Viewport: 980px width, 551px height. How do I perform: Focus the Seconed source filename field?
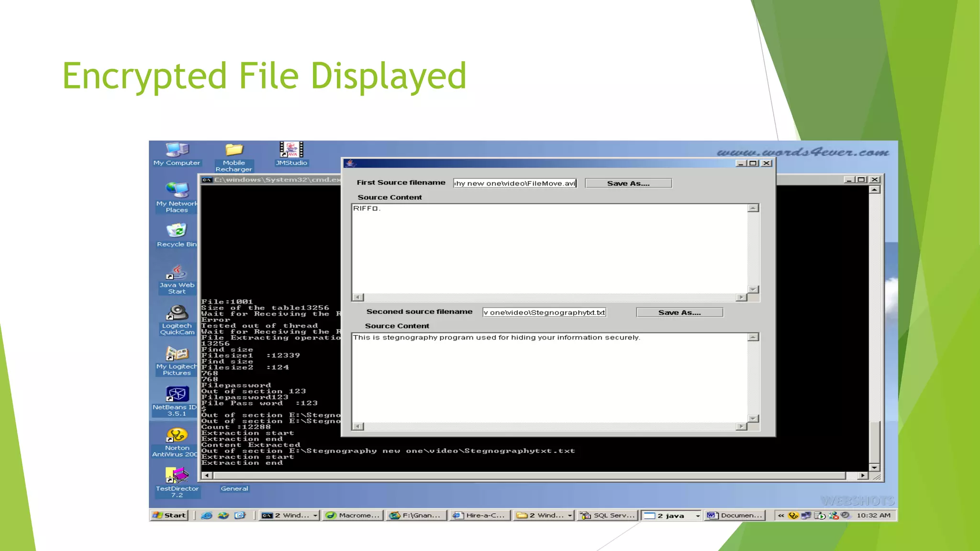coord(544,312)
